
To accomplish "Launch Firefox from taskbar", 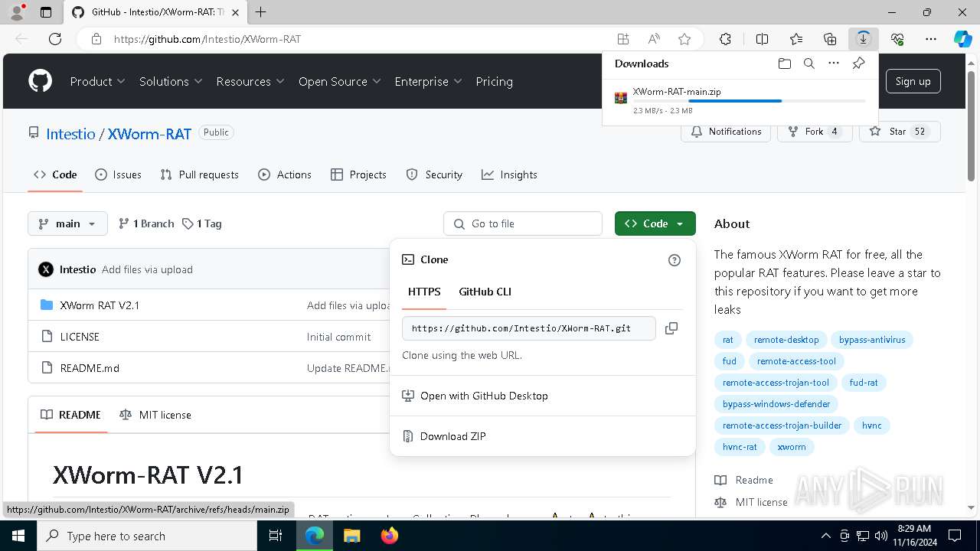I will click(x=390, y=536).
